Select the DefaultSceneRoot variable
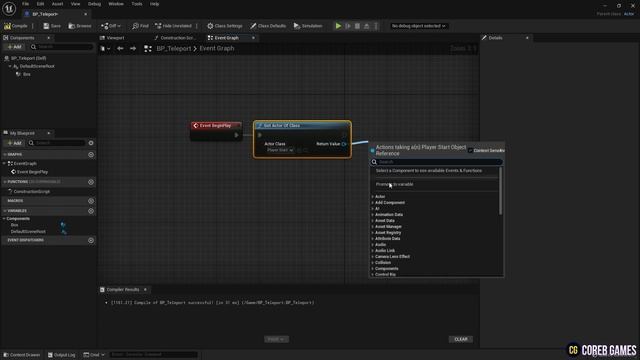 pos(28,232)
